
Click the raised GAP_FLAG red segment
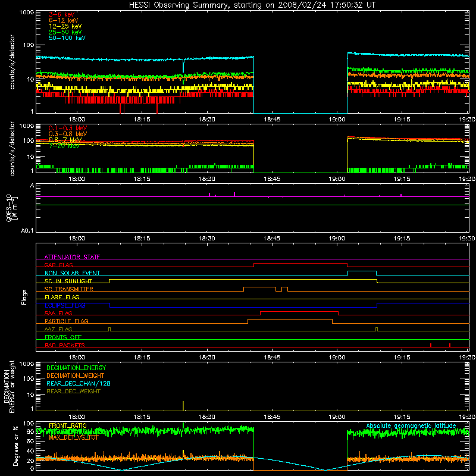[300, 264]
